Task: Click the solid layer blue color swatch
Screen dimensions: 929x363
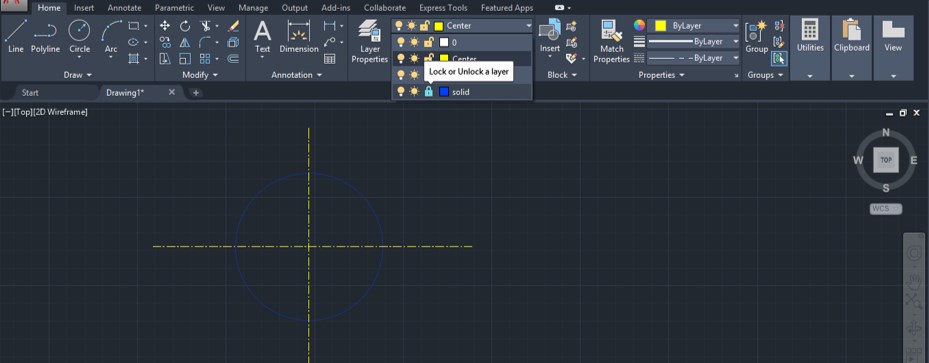Action: point(444,92)
